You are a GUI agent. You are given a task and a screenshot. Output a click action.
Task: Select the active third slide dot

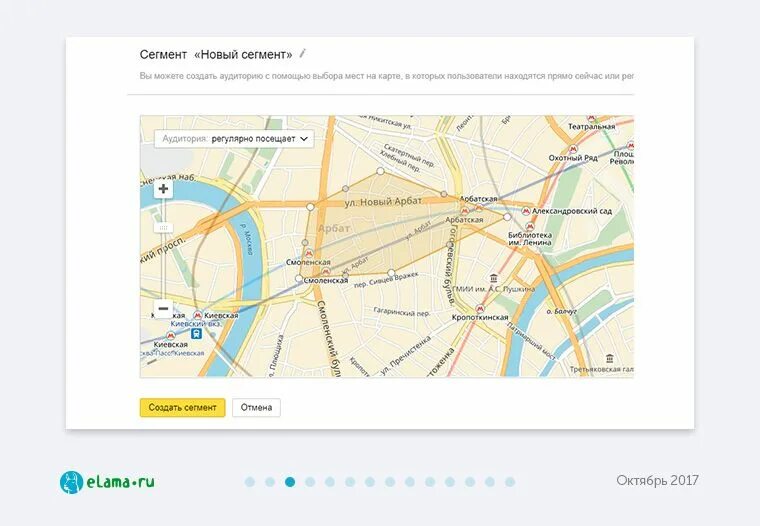tap(290, 482)
